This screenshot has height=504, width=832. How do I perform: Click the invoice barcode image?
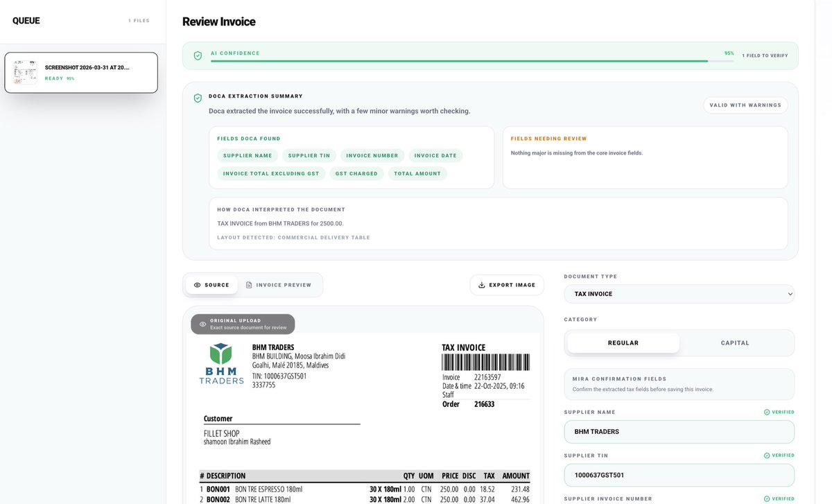[486, 363]
